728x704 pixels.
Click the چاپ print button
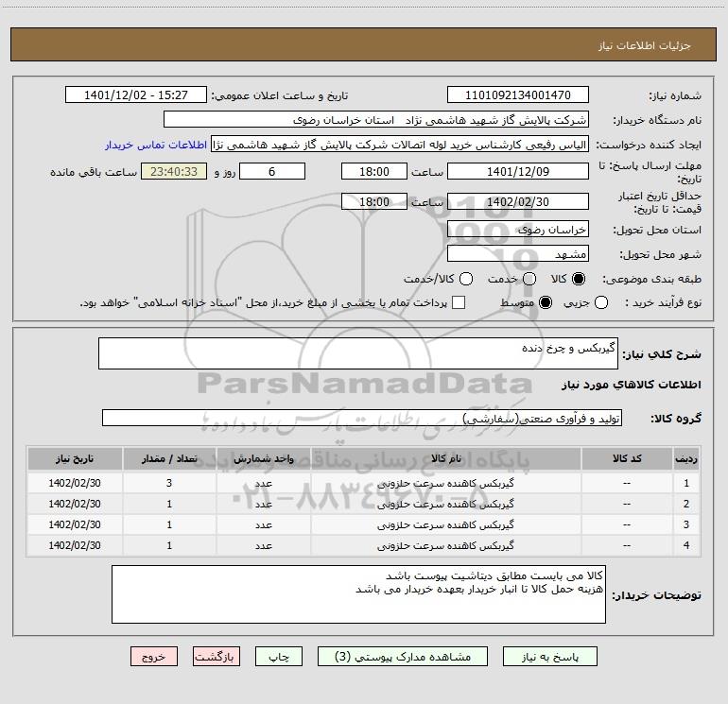tap(279, 657)
